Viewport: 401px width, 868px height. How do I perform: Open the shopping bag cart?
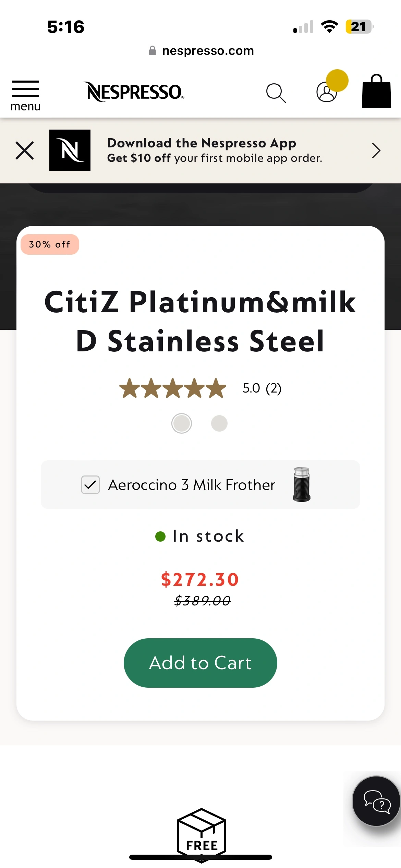pos(376,92)
